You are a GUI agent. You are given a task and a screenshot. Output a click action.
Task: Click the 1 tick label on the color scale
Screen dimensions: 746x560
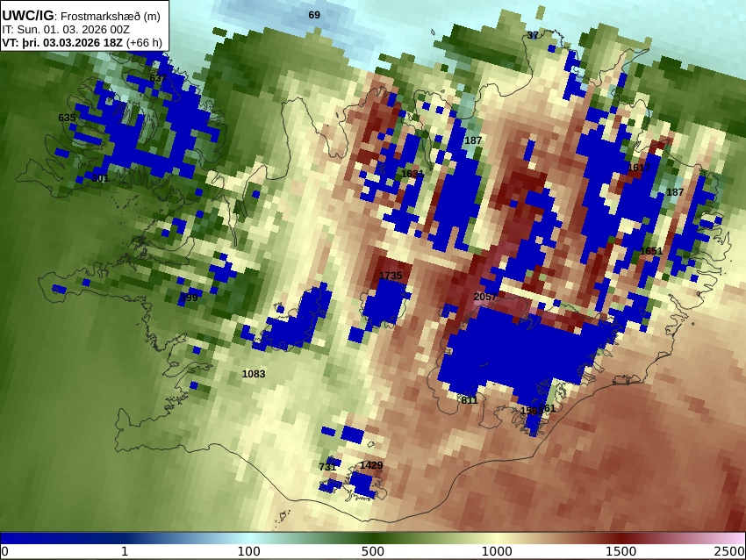click(125, 551)
